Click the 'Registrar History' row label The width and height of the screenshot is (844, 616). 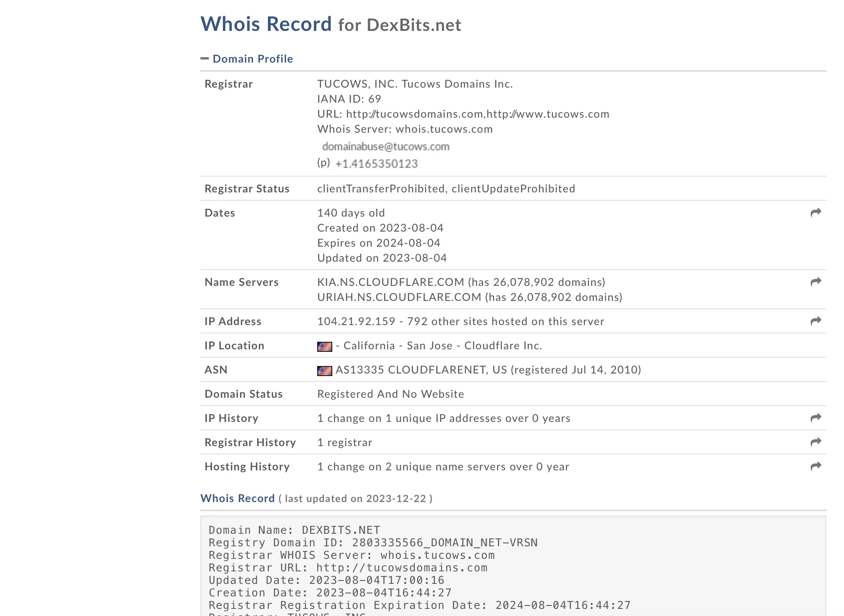250,442
